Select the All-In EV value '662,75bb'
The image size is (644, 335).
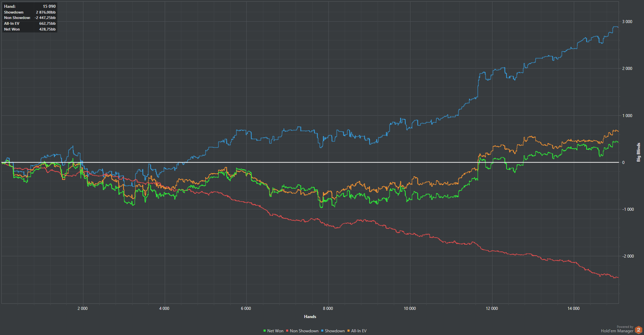[x=47, y=23]
